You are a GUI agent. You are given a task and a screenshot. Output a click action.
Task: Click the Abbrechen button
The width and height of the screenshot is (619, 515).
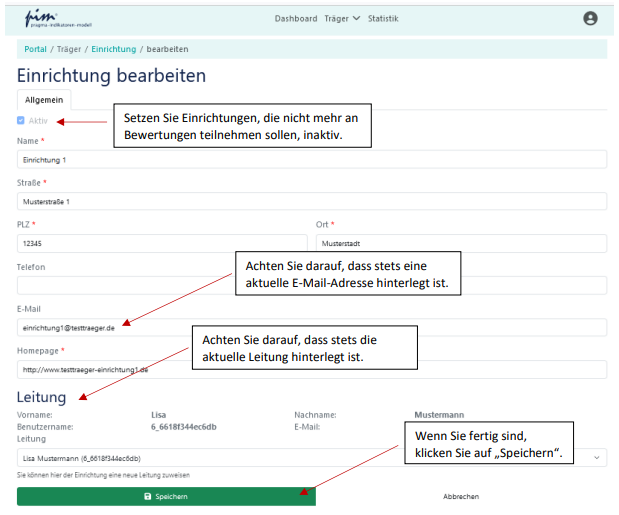(x=461, y=496)
